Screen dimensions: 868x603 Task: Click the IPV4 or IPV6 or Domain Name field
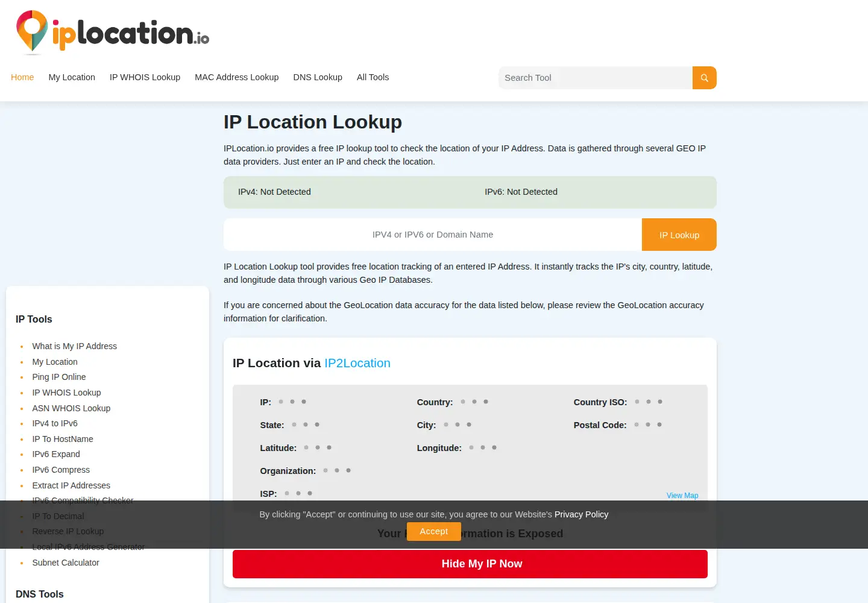[x=433, y=235]
